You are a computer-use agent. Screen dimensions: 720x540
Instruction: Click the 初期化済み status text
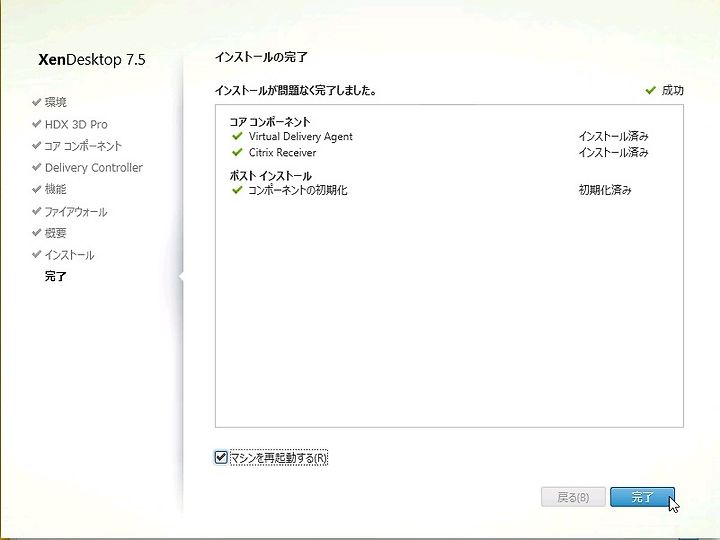coord(605,190)
